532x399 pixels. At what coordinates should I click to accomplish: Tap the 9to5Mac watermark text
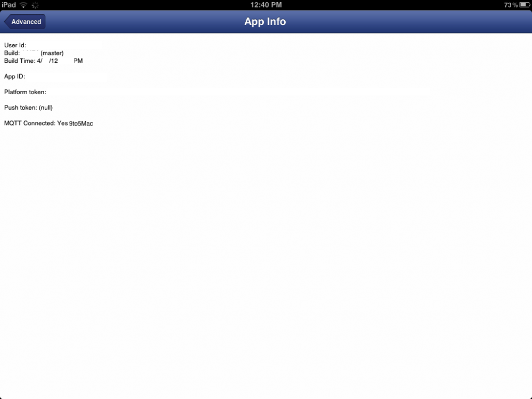[81, 123]
